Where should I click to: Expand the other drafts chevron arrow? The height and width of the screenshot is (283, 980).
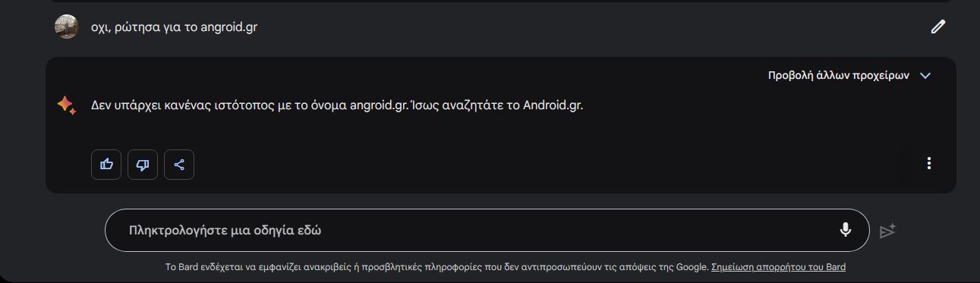(925, 75)
